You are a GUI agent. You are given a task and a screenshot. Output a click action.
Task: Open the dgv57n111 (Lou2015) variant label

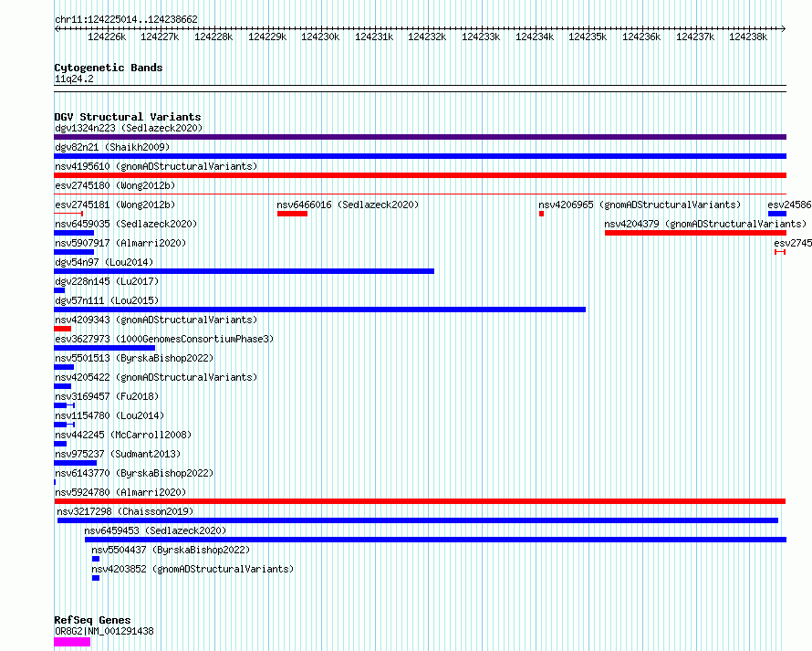(107, 300)
